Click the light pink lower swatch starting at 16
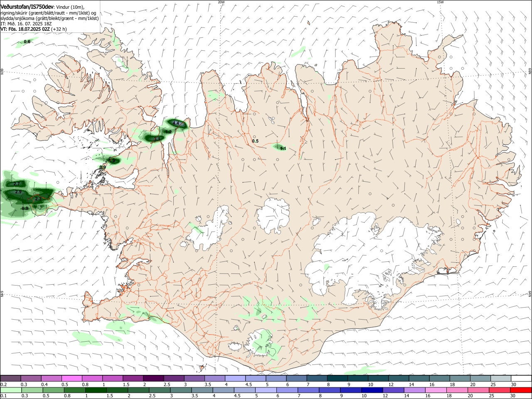This screenshot has width=532, height=399. (x=436, y=390)
